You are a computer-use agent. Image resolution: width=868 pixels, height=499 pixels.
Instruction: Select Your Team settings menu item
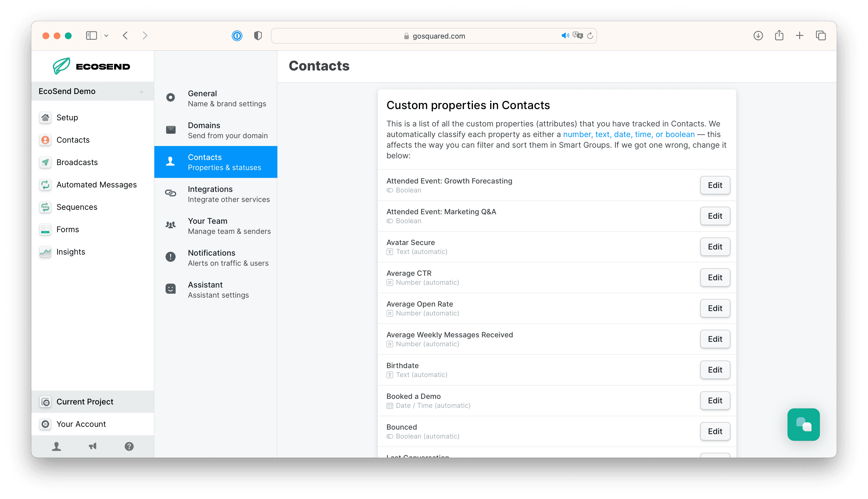[216, 226]
